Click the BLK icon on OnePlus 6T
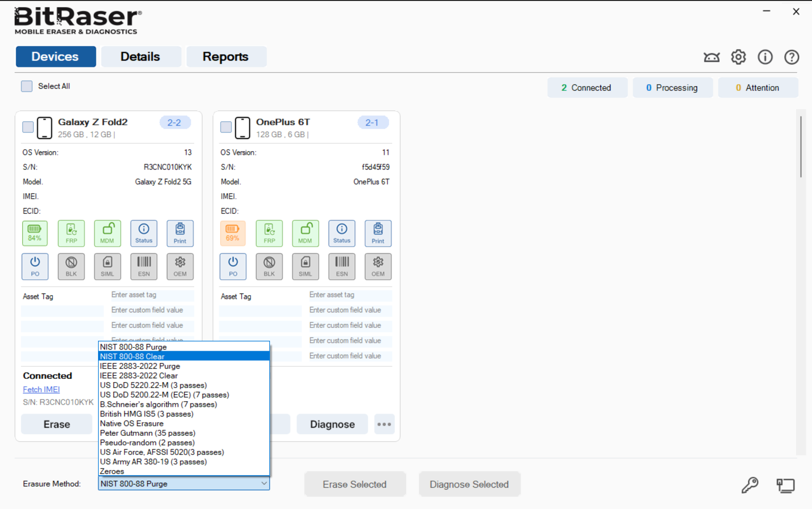812x509 pixels. tap(269, 266)
